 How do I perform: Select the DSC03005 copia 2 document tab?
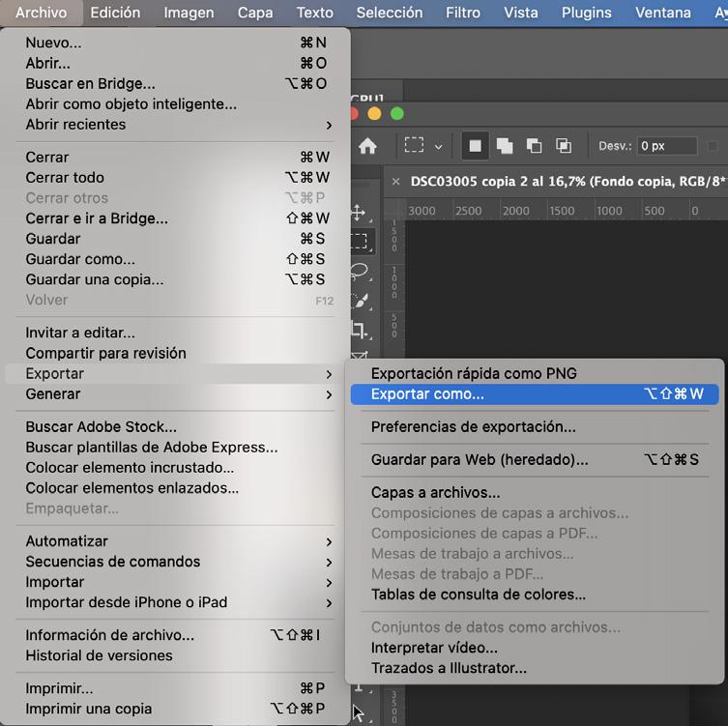[x=568, y=181]
